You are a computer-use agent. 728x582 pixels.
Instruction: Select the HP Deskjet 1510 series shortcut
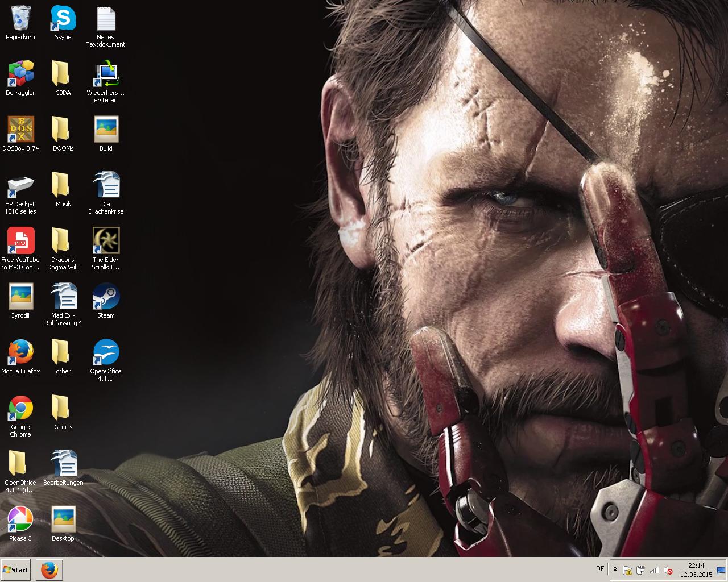coord(20,185)
